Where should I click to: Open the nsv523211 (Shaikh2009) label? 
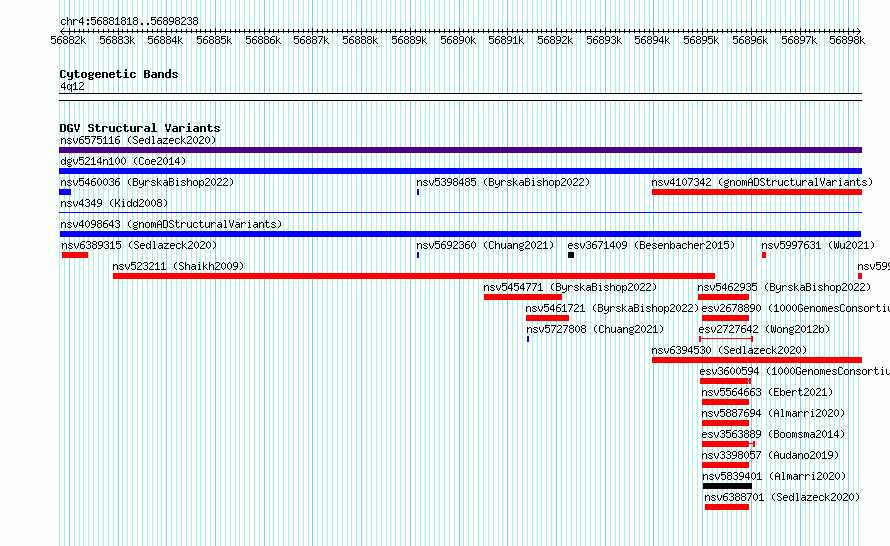[178, 266]
